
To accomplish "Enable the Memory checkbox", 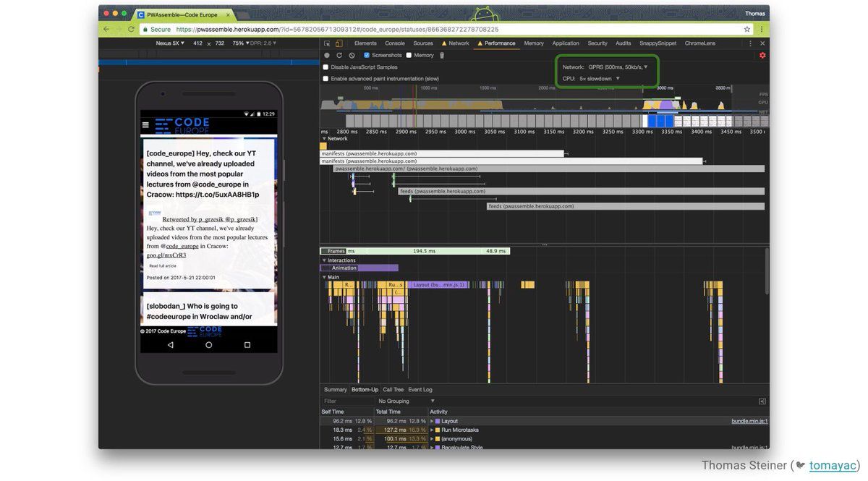I will [409, 55].
